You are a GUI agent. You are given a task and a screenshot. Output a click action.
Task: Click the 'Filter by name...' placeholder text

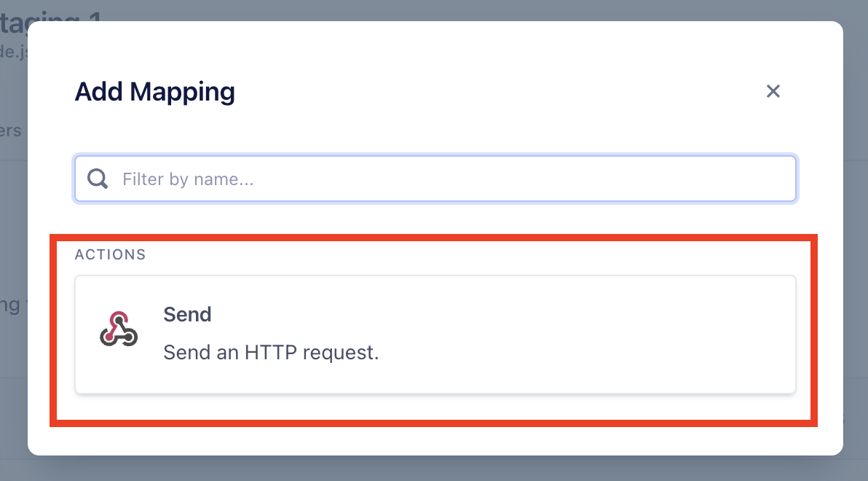click(x=188, y=179)
